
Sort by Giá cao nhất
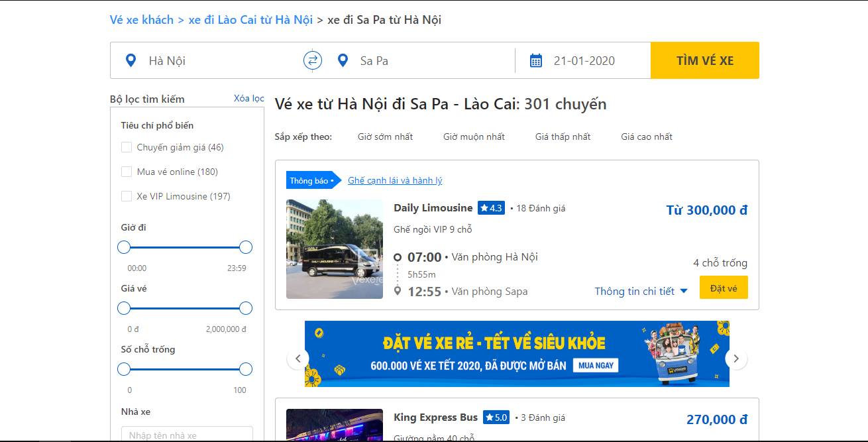point(647,137)
